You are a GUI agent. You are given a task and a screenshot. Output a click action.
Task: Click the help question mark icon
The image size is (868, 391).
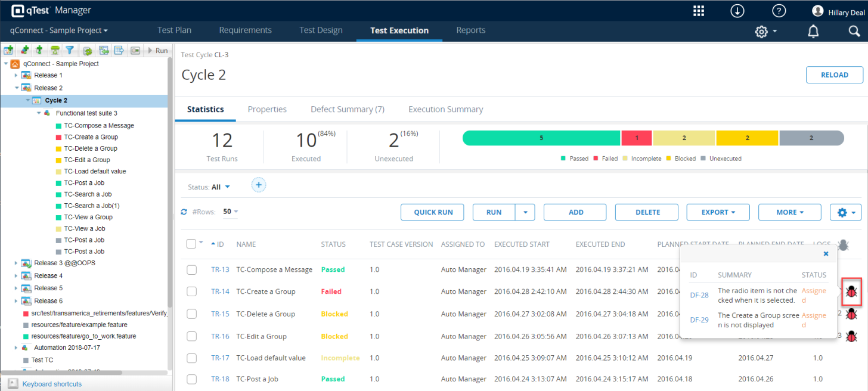779,11
